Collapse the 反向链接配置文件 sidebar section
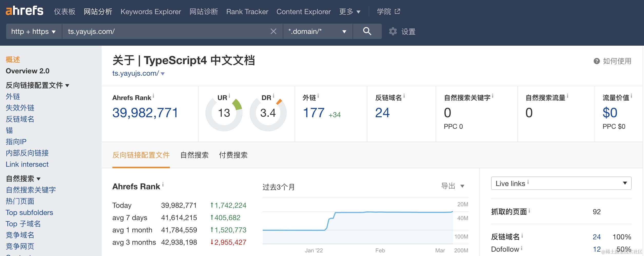Viewport: 644px width, 256px height. click(37, 85)
